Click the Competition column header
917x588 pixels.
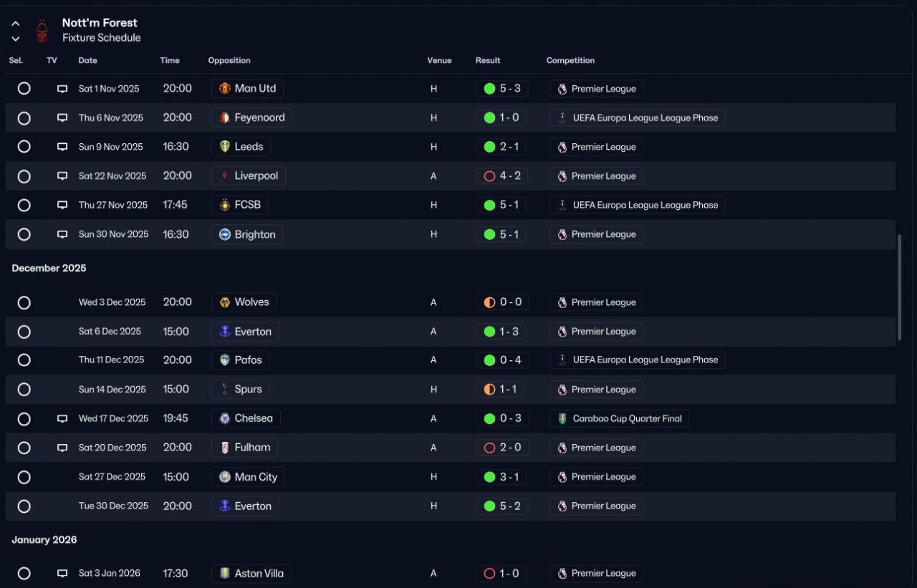[x=570, y=60]
